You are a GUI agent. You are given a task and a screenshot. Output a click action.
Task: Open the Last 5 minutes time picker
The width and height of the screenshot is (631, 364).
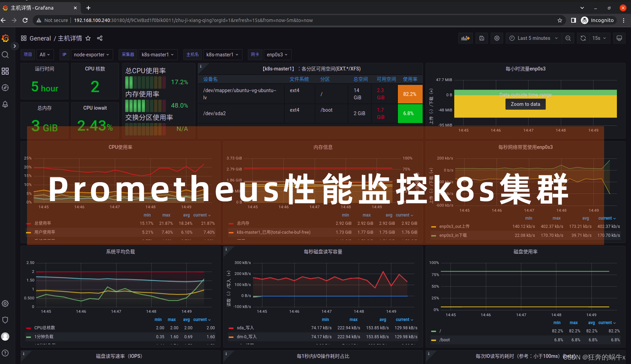tap(533, 38)
